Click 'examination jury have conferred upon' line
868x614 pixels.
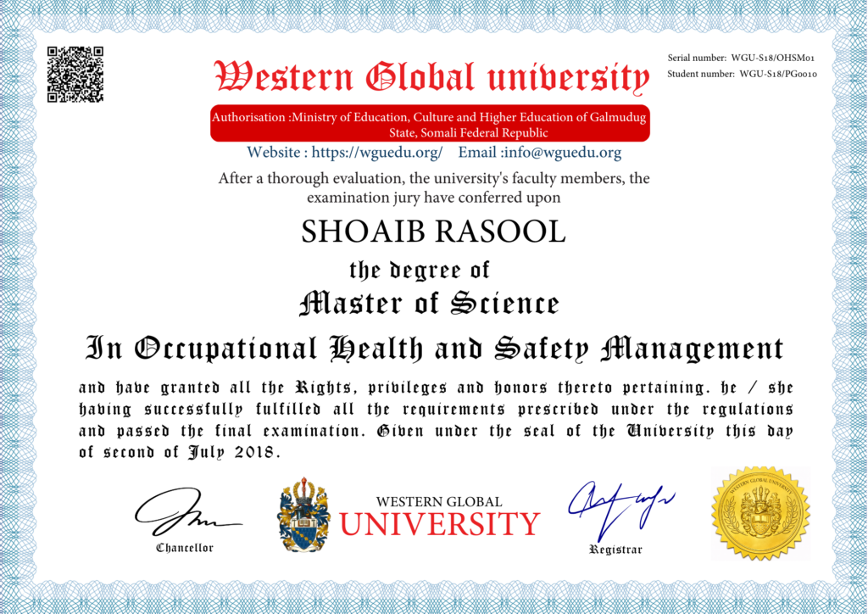tap(433, 198)
